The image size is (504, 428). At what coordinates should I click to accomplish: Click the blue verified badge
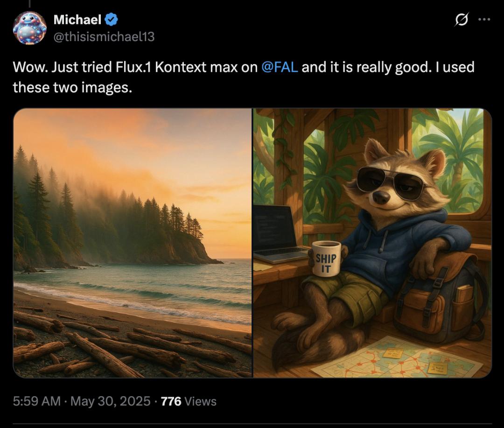[x=111, y=20]
